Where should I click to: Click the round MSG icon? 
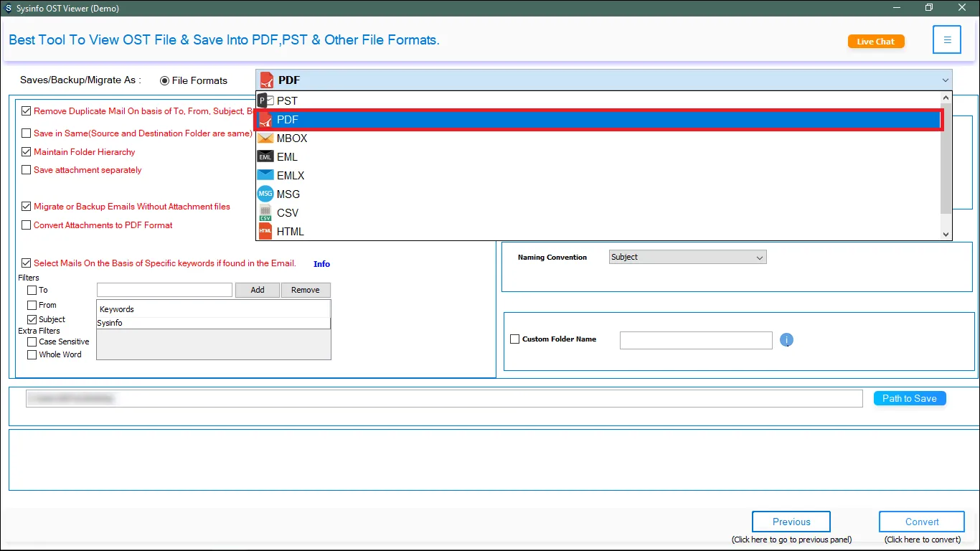pos(265,194)
